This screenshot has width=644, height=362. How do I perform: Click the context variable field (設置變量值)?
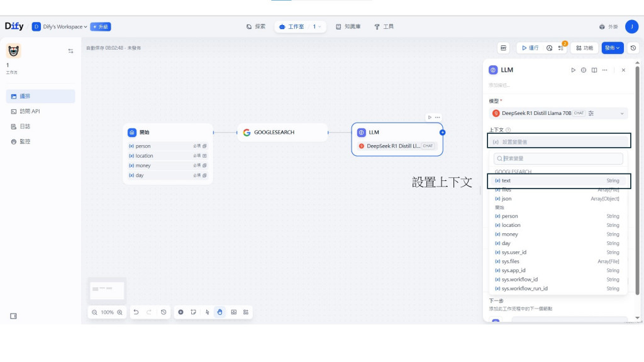click(559, 141)
